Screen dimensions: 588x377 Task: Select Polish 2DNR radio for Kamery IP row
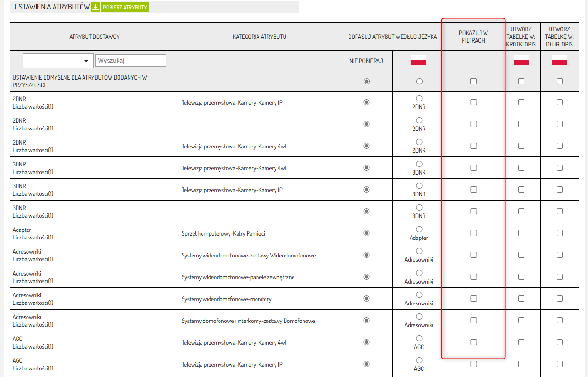click(419, 98)
